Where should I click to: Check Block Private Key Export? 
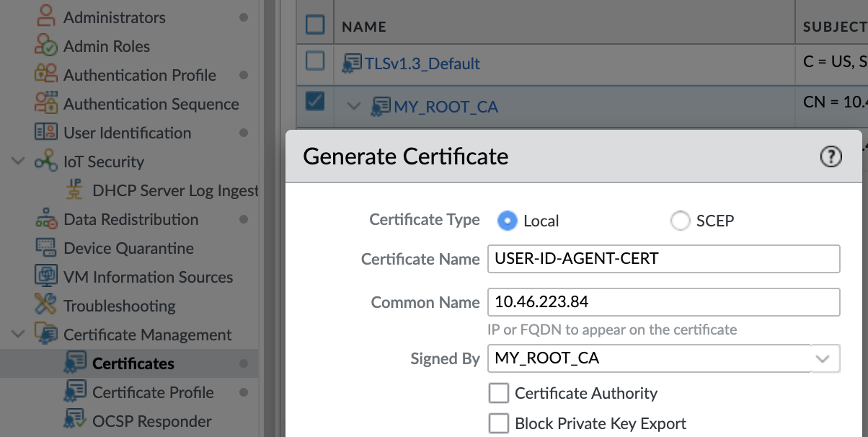pyautogui.click(x=499, y=424)
